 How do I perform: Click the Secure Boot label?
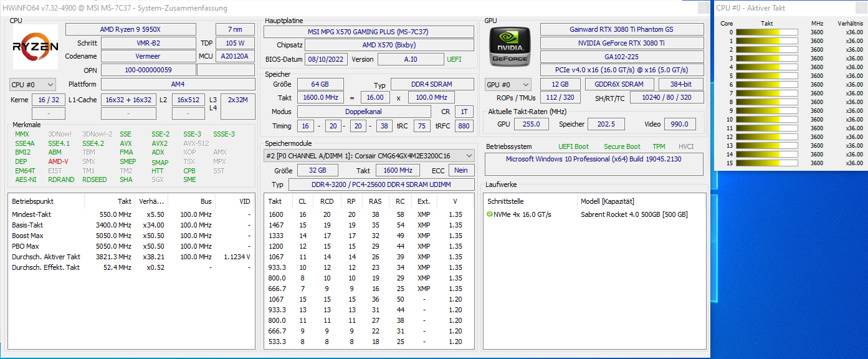pos(622,146)
